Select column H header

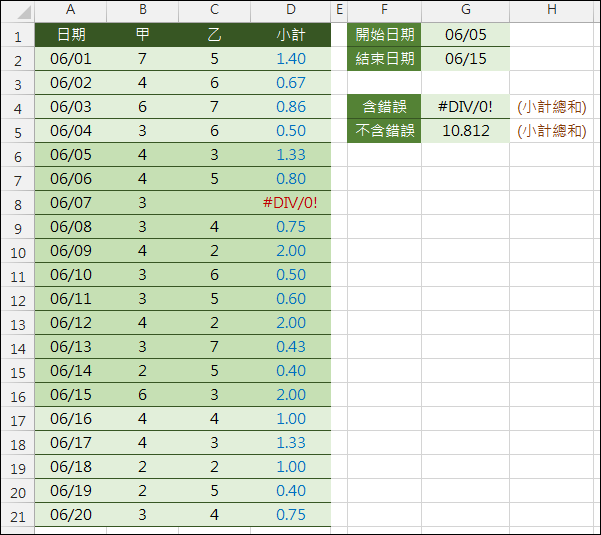(552, 10)
